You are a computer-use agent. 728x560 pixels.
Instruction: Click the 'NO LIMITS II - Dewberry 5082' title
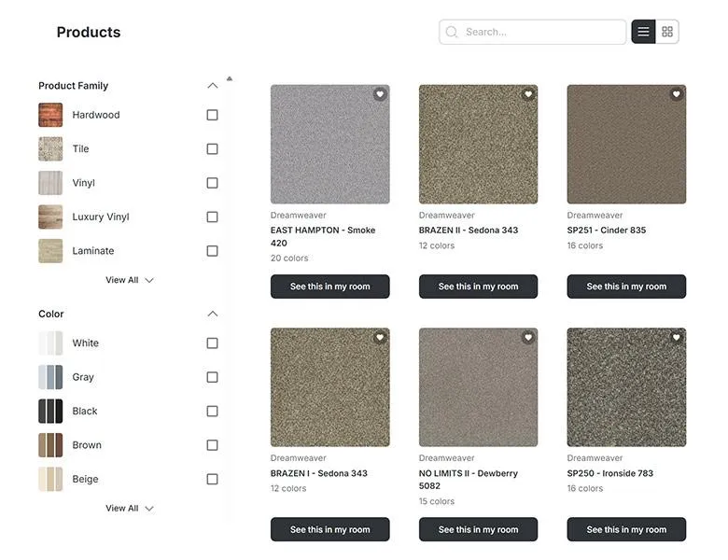[x=468, y=480]
